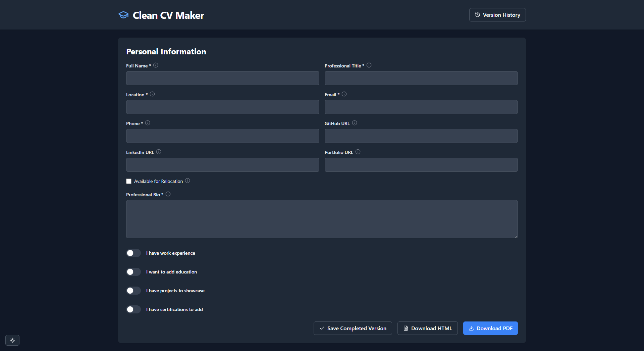644x351 pixels.
Task: Click the LinkedIn URL info icon
Action: [x=158, y=152]
